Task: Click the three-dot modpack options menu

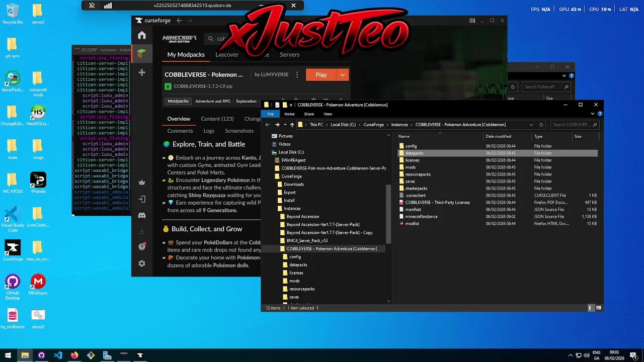Action: pos(297,74)
